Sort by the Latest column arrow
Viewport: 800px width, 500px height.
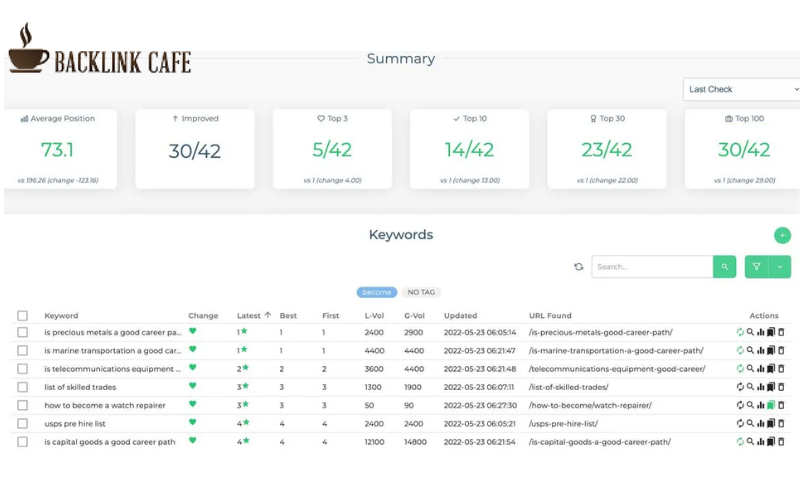(268, 315)
